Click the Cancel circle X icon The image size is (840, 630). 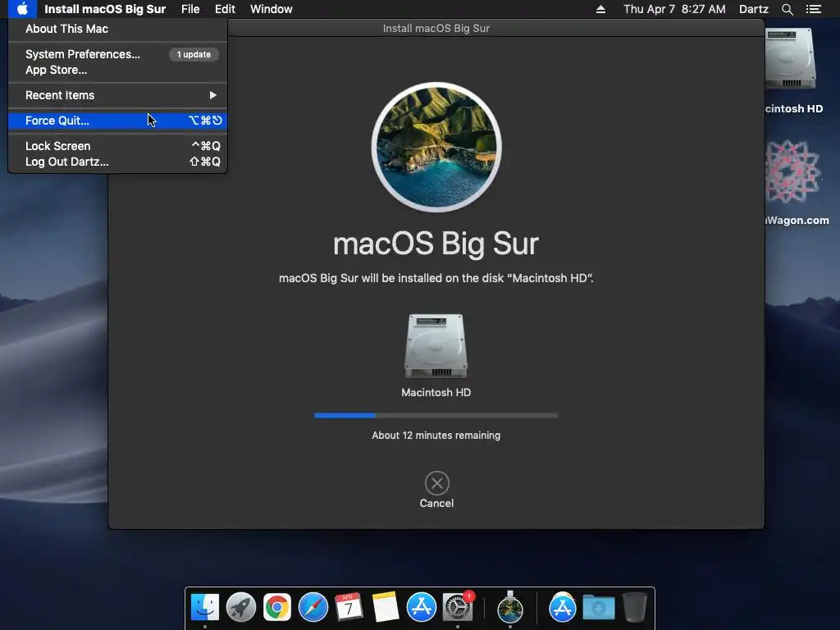pyautogui.click(x=436, y=483)
